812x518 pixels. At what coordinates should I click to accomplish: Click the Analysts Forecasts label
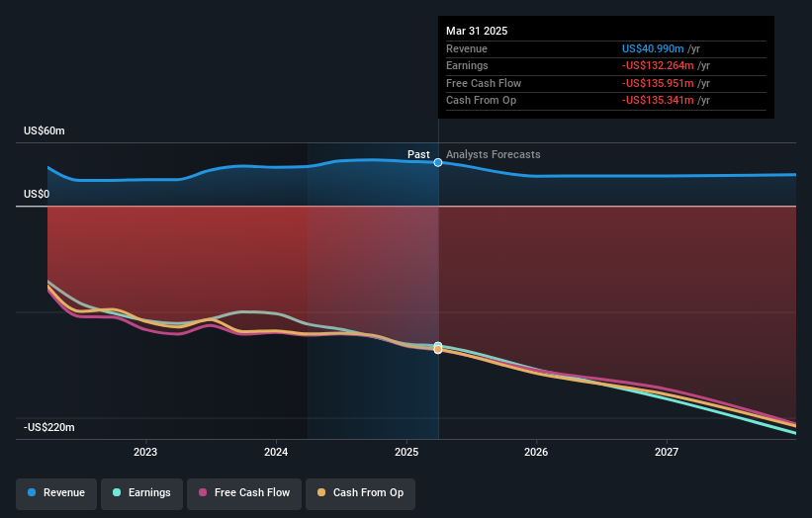(x=493, y=155)
